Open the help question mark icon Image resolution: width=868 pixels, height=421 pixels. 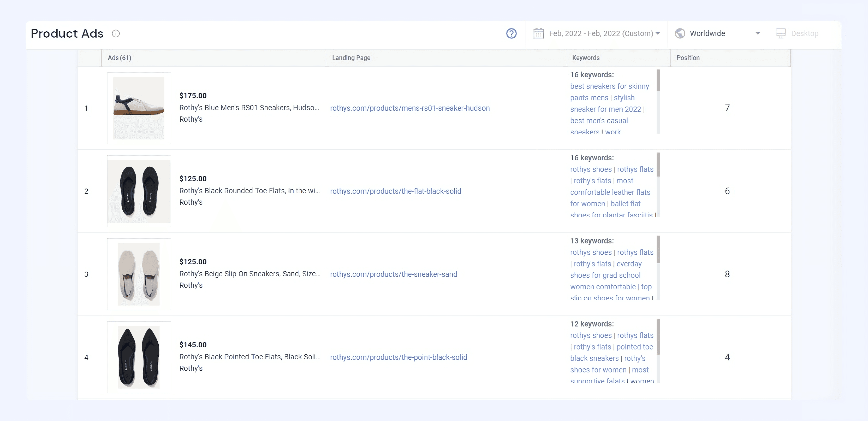[511, 33]
